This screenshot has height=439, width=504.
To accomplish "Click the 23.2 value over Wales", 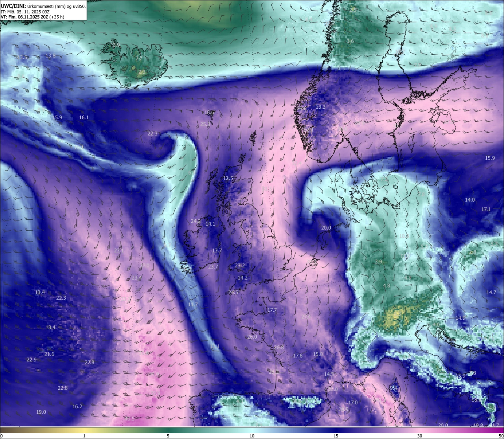I will pos(240,266).
